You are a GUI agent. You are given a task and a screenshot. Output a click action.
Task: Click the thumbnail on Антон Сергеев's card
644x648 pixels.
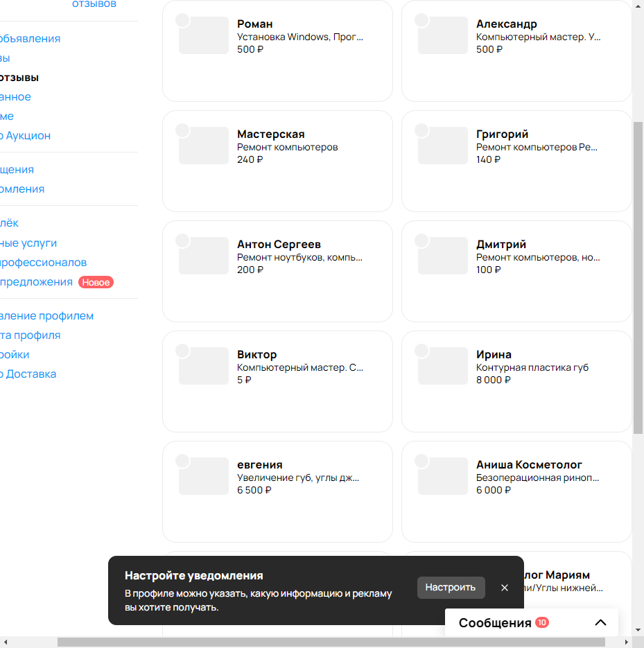coord(204,256)
